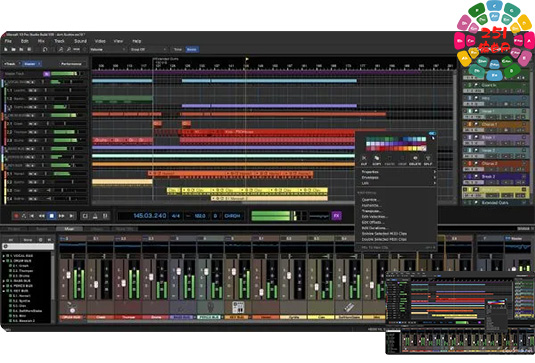
Task: Click the Break 2 marker in performance panel
Action: (495, 179)
